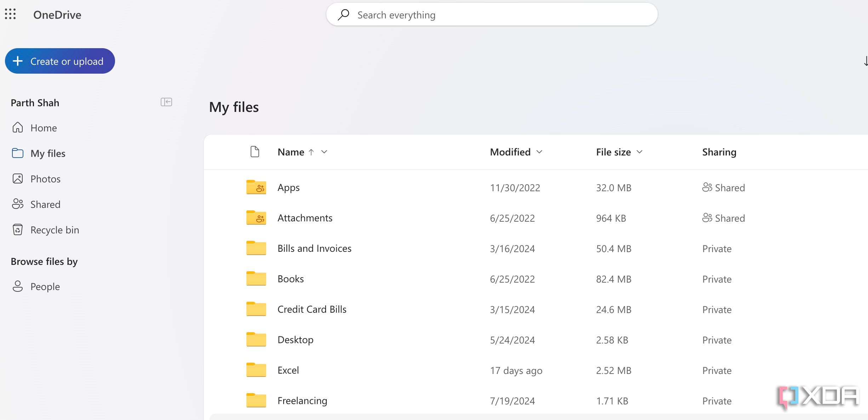The height and width of the screenshot is (420, 868).
Task: Open Shared section in sidebar
Action: [x=45, y=204]
